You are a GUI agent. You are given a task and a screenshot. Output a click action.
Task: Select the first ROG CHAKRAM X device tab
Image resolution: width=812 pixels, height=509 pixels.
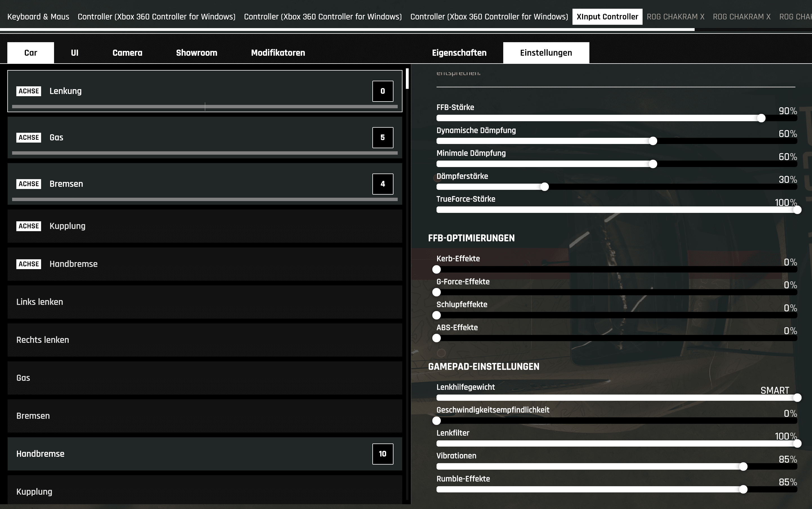tap(675, 17)
